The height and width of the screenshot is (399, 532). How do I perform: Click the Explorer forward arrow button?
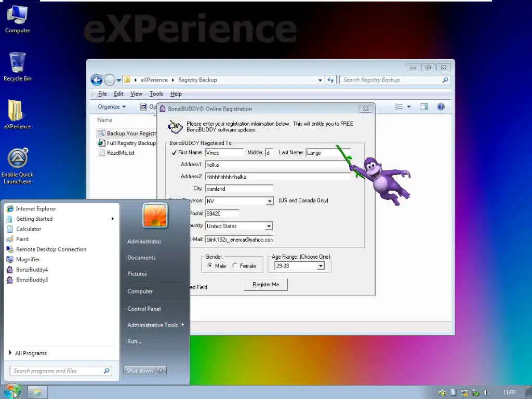110,80
